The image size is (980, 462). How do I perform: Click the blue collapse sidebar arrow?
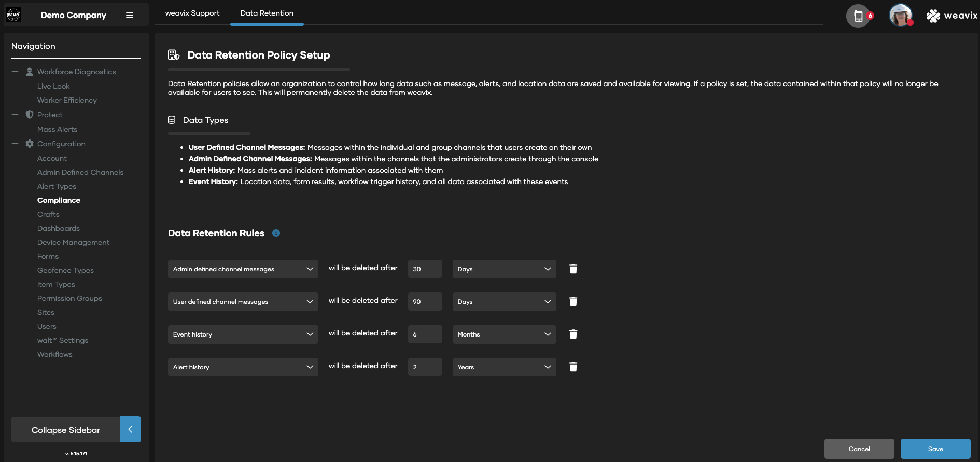[131, 429]
